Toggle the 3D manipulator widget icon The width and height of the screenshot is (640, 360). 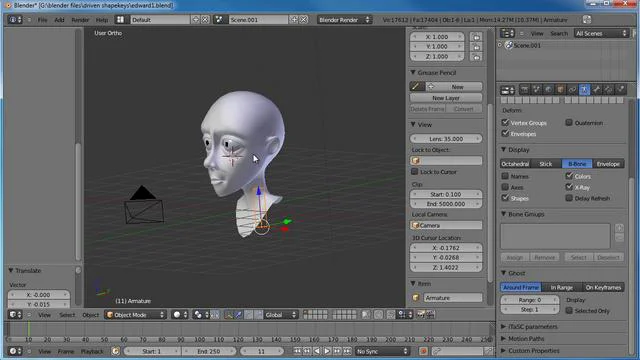pyautogui.click(x=229, y=315)
